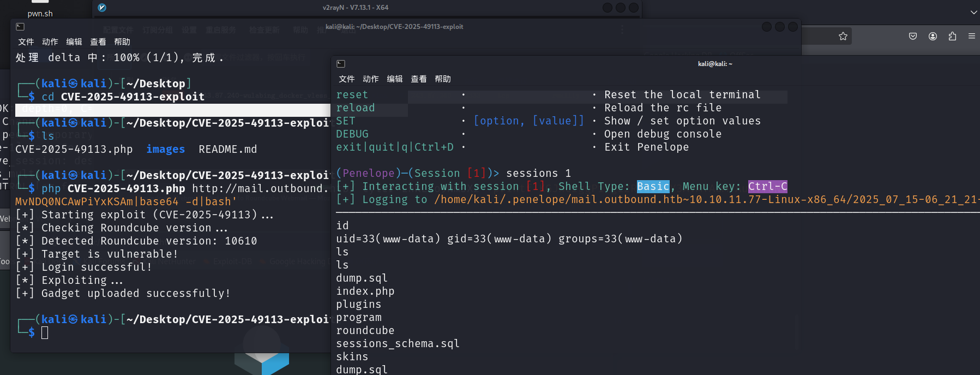
Task: Click skins in the remote listing
Action: click(352, 357)
